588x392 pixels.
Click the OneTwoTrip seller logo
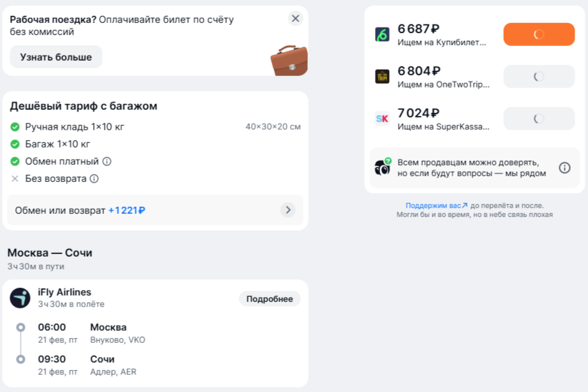(x=382, y=77)
